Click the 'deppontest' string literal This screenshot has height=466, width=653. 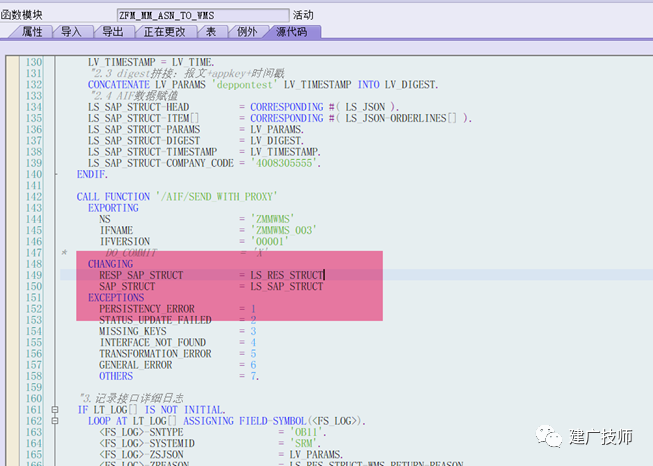(244, 85)
